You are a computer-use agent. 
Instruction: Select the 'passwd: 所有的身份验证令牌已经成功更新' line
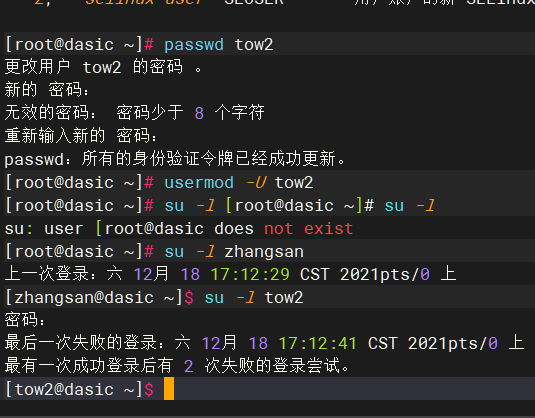pyautogui.click(x=175, y=159)
